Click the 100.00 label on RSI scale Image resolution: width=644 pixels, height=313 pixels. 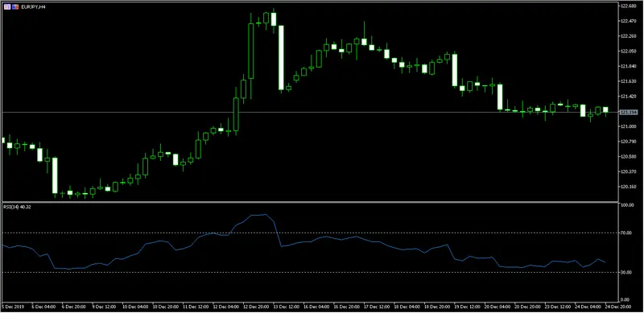626,205
